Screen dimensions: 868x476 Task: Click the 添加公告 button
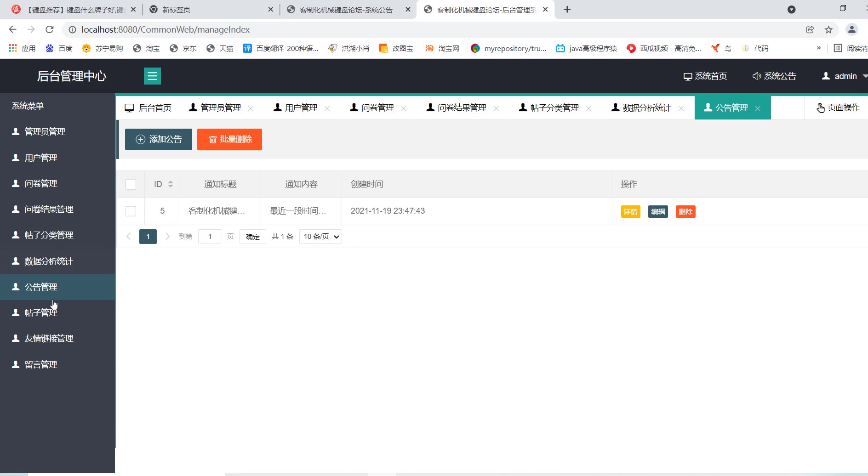click(159, 139)
